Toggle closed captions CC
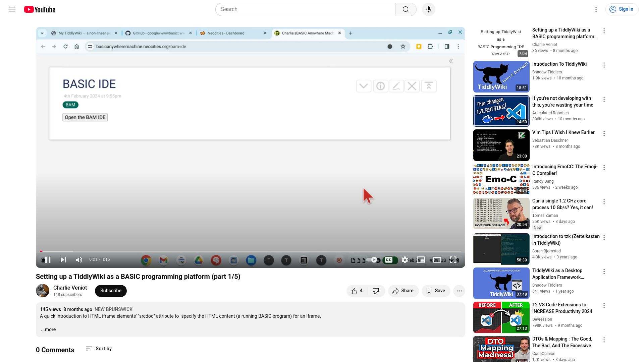 [x=389, y=260]
